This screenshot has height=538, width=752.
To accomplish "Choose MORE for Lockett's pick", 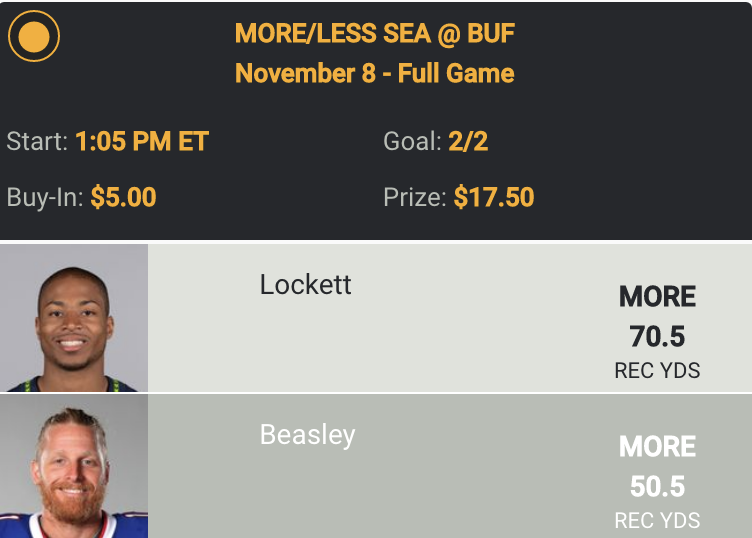I will [x=657, y=297].
